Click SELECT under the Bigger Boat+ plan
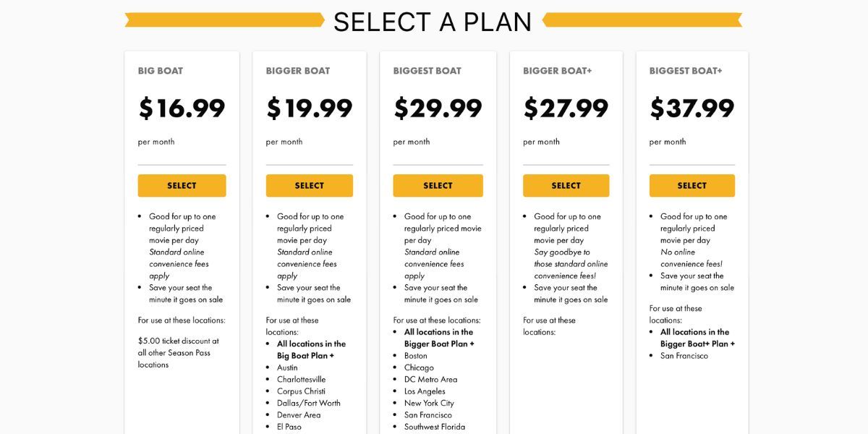The width and height of the screenshot is (868, 434). pyautogui.click(x=566, y=185)
